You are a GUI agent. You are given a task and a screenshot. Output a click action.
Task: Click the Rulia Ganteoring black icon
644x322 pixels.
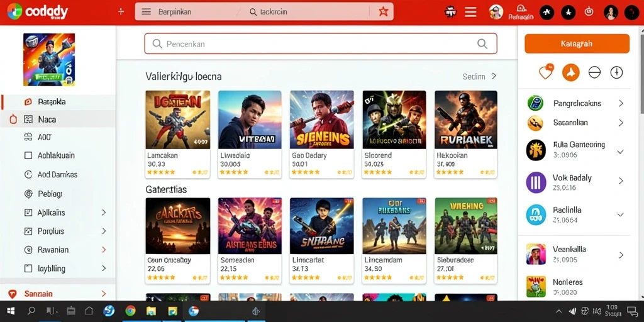pyautogui.click(x=536, y=150)
